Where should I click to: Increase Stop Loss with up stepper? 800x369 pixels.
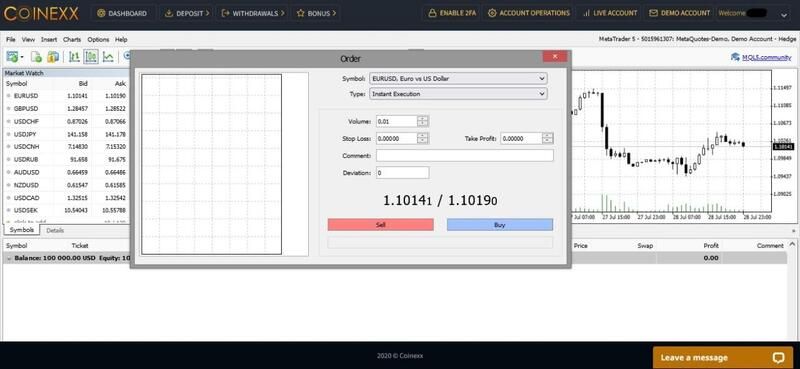point(423,136)
